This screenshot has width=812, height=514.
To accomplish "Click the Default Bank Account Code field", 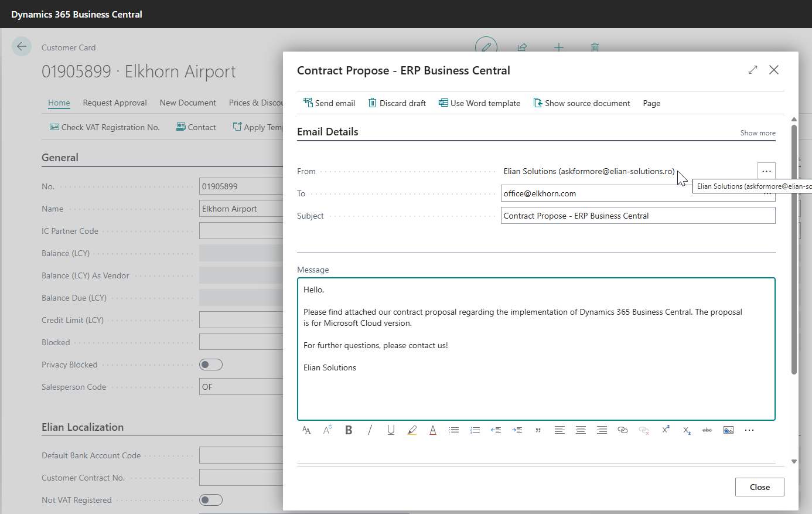I will pos(241,455).
